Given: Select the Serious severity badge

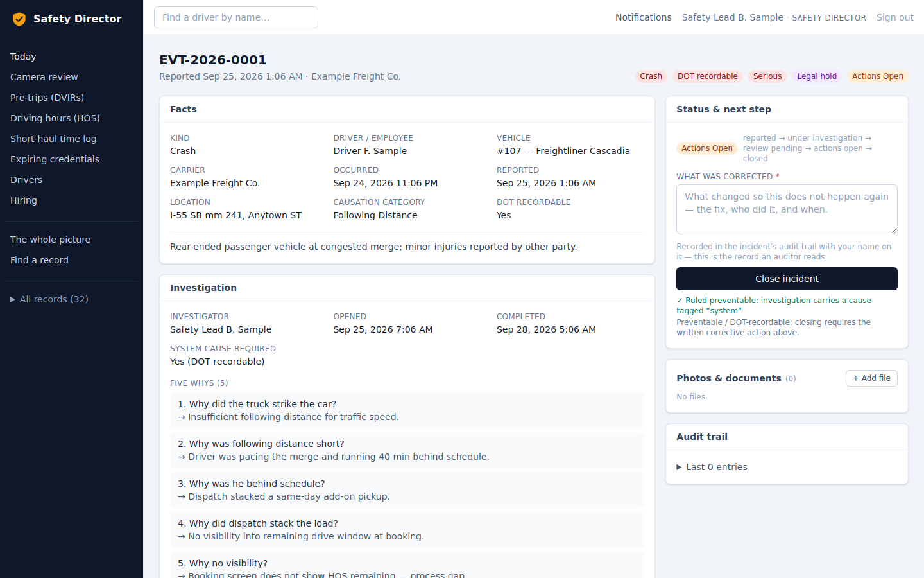Looking at the screenshot, I should coord(767,76).
